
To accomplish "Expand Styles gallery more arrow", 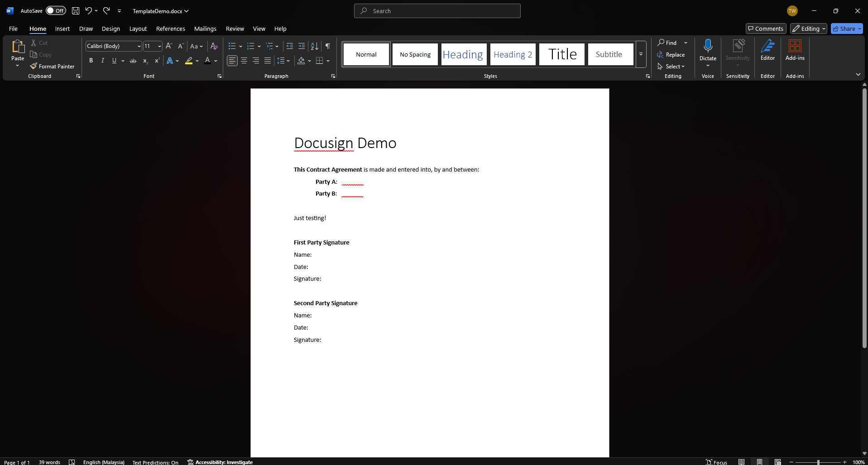I will click(641, 54).
